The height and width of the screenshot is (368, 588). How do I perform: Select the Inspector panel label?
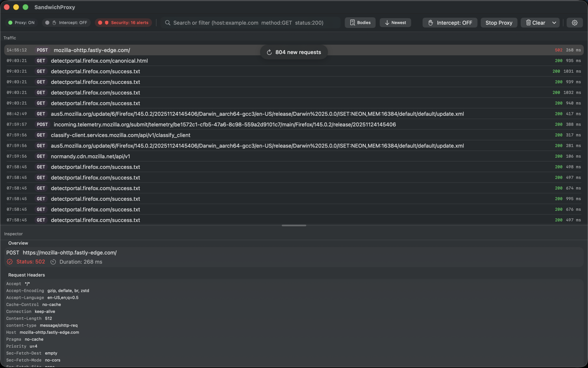(13, 234)
